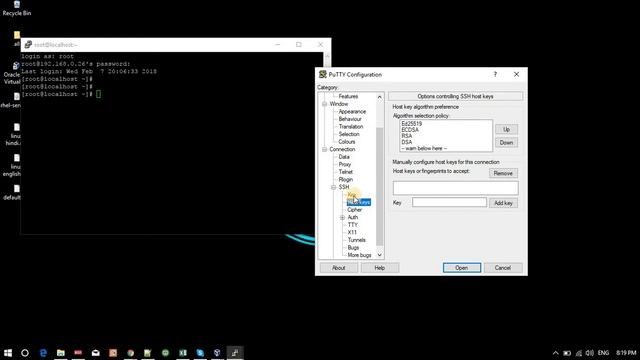The height and width of the screenshot is (360, 640).
Task: Click the Cancel button
Action: [503, 268]
